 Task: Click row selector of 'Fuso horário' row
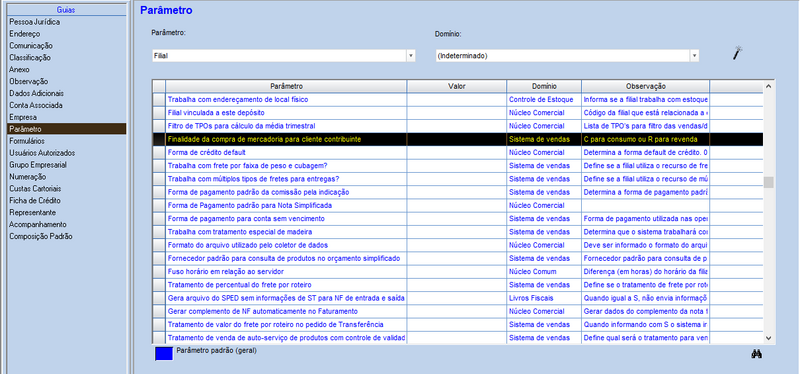click(159, 272)
